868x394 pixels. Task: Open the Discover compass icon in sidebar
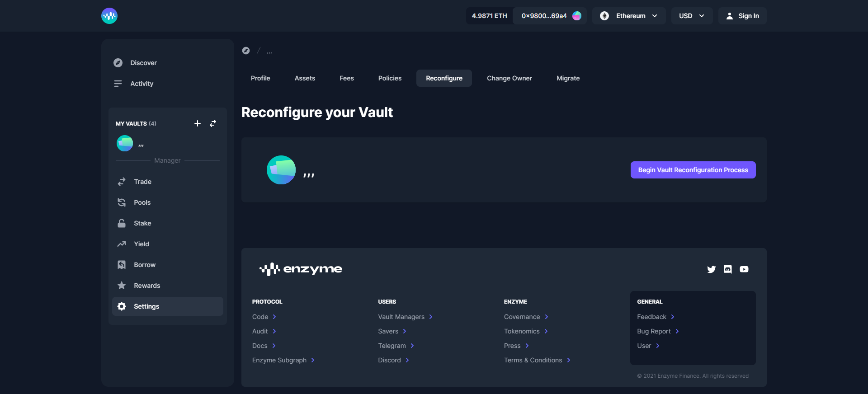tap(118, 63)
